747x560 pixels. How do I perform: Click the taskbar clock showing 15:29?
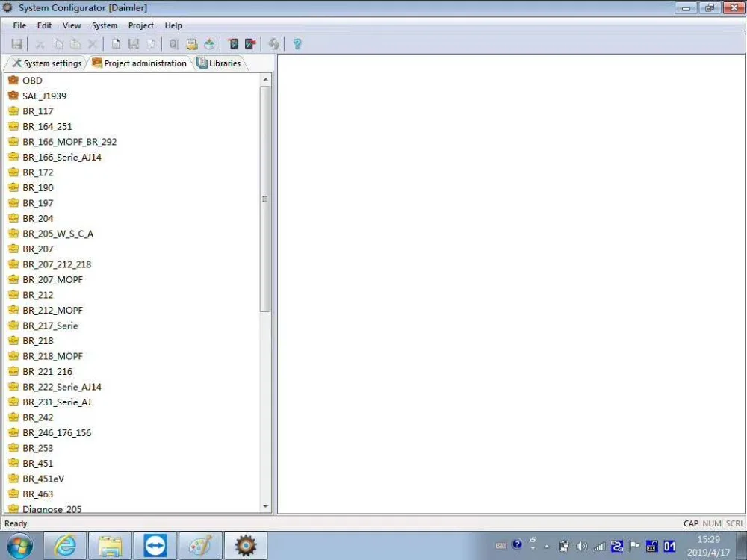click(708, 546)
